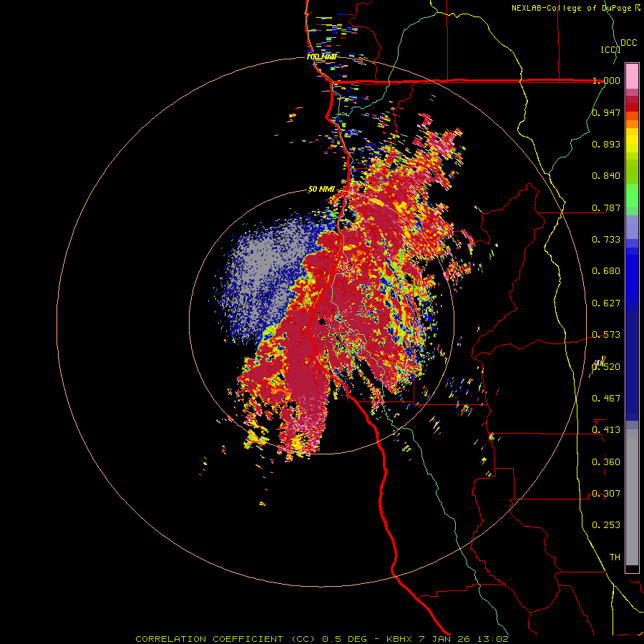Click the 0.307 scale value

point(606,494)
